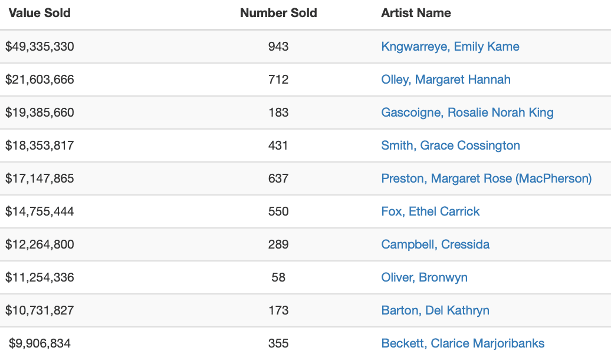Open the Oliver, Bronwyn artist link

[x=425, y=277]
